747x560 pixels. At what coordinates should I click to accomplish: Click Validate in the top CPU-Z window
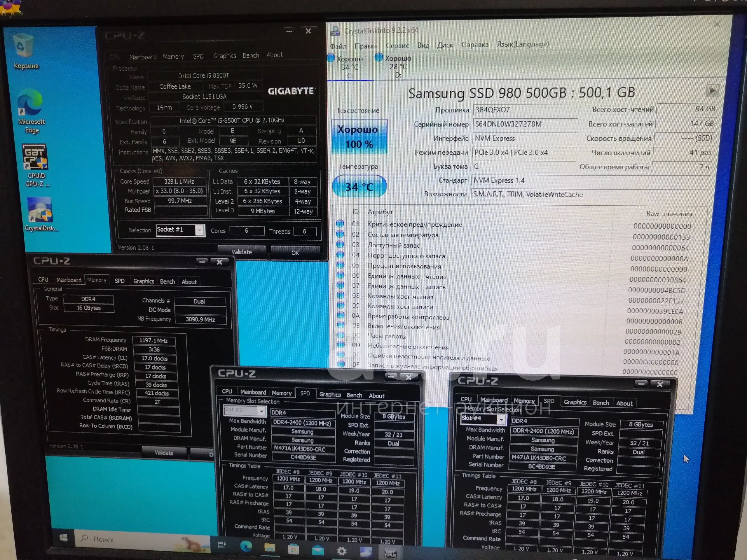241,252
